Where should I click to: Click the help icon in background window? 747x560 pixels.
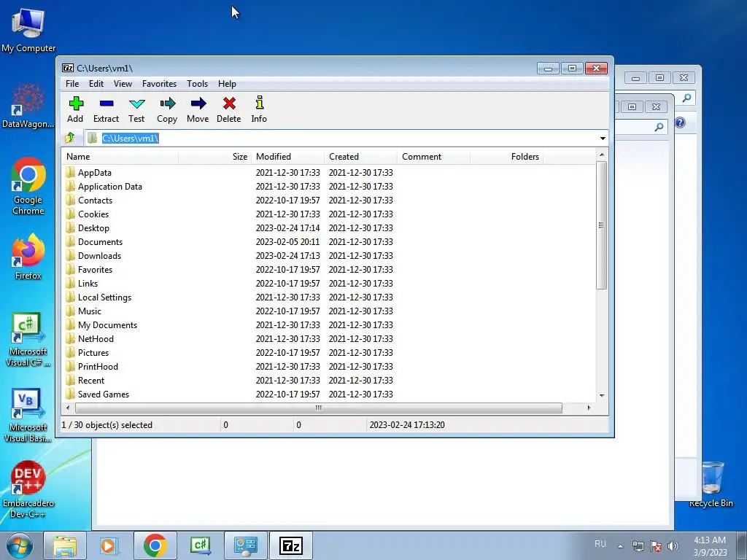[680, 122]
